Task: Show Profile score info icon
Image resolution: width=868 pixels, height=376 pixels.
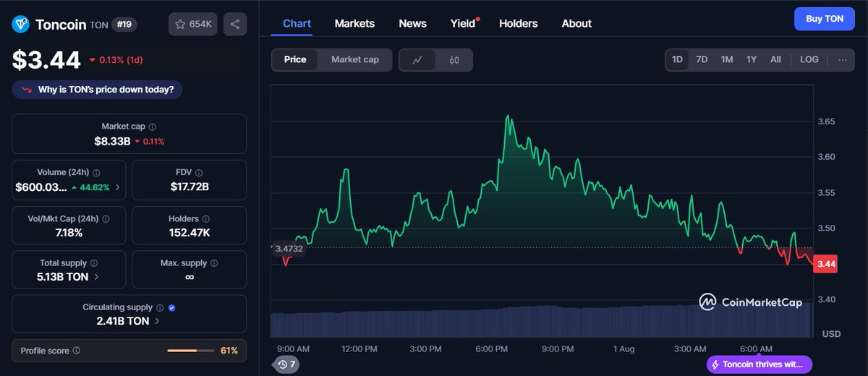Action: pos(77,351)
